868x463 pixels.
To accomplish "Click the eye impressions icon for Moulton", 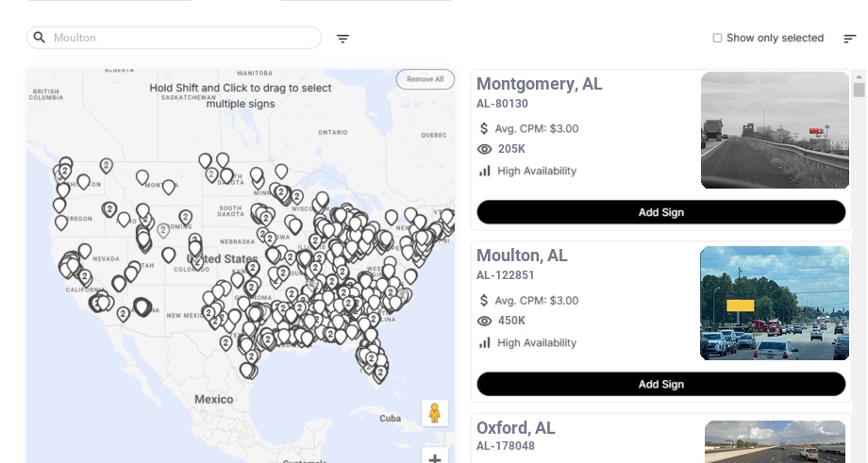I will [485, 321].
